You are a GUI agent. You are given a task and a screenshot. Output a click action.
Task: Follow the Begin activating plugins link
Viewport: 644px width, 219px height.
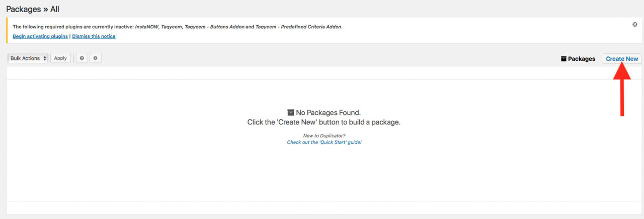(x=40, y=36)
